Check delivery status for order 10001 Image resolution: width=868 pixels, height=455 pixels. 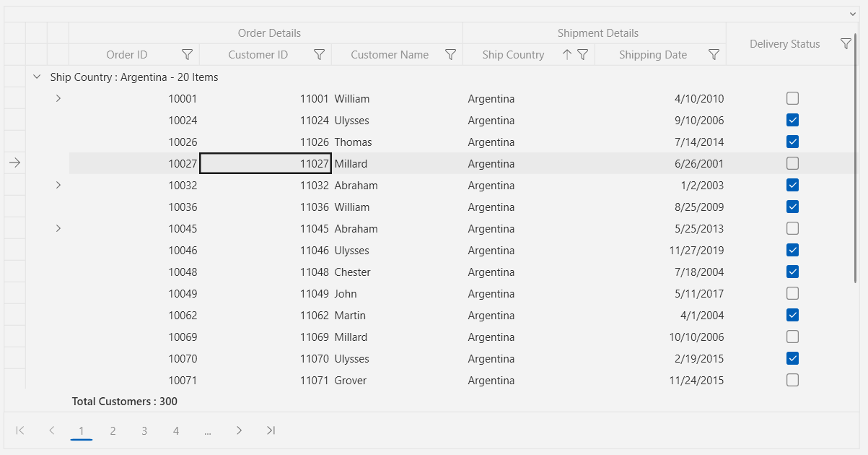click(x=792, y=98)
